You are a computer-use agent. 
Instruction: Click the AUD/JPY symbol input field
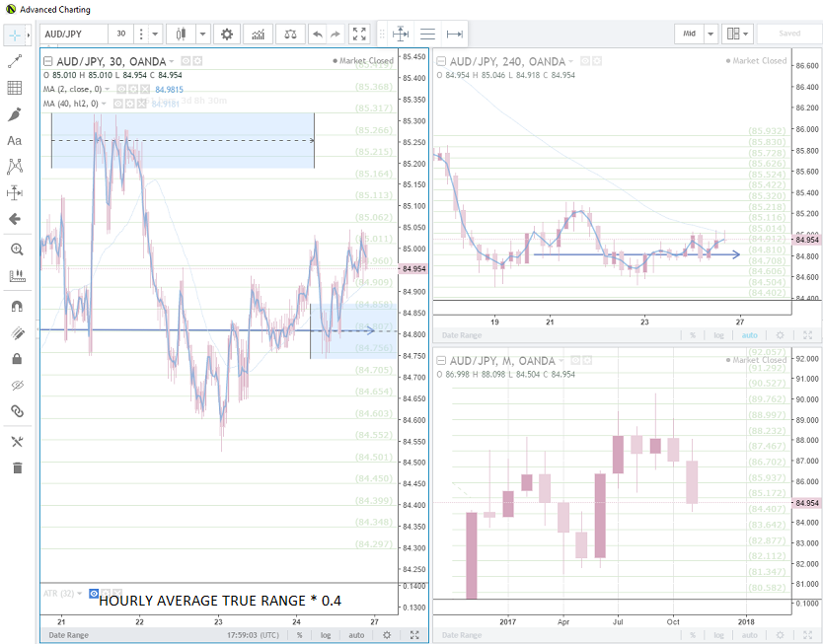[x=73, y=35]
